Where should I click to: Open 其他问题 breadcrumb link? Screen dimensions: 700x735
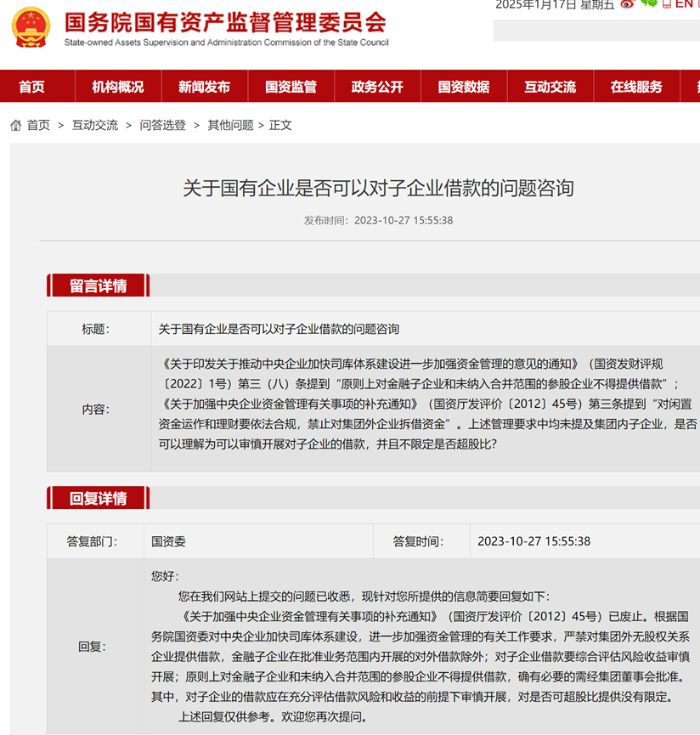230,125
